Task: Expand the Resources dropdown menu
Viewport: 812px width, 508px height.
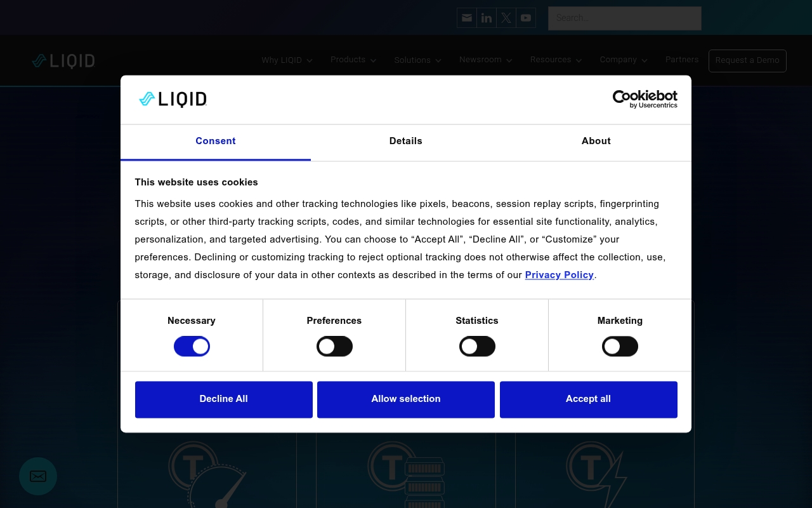Action: tap(556, 60)
